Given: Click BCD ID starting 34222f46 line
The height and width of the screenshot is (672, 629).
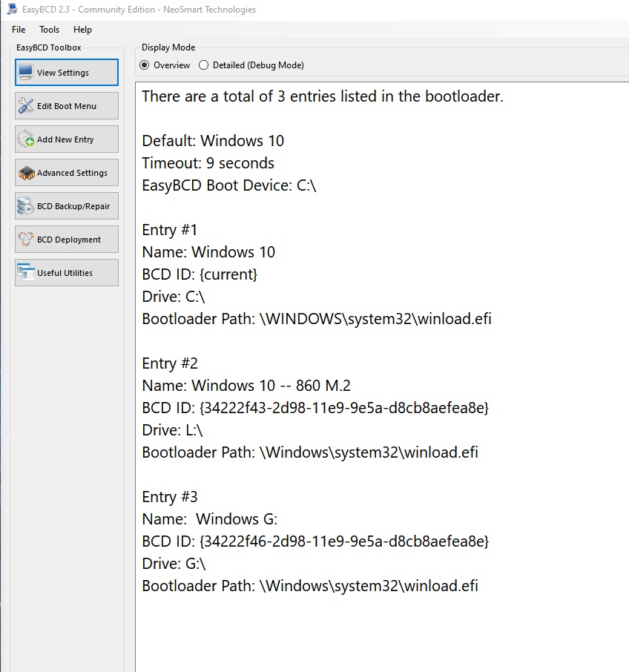Looking at the screenshot, I should [315, 541].
